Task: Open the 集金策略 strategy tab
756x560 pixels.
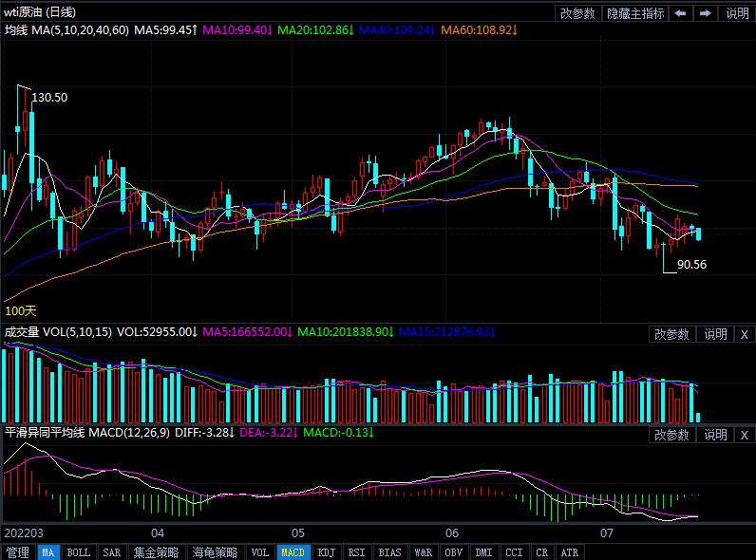Action: point(156,552)
